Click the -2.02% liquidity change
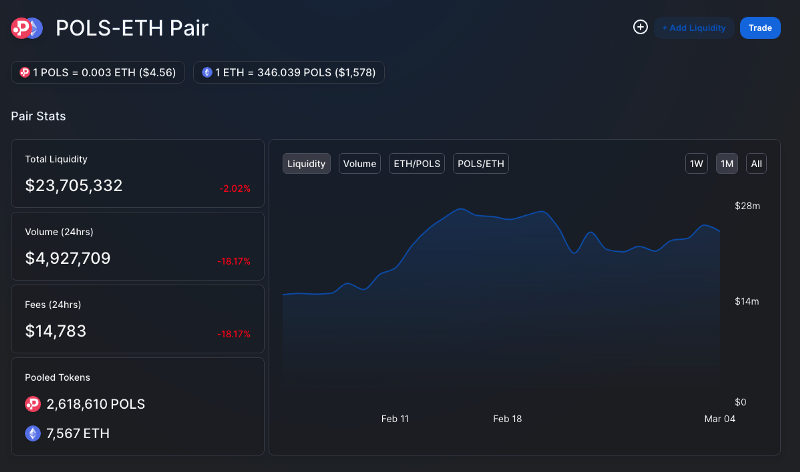This screenshot has width=800, height=472. [235, 188]
